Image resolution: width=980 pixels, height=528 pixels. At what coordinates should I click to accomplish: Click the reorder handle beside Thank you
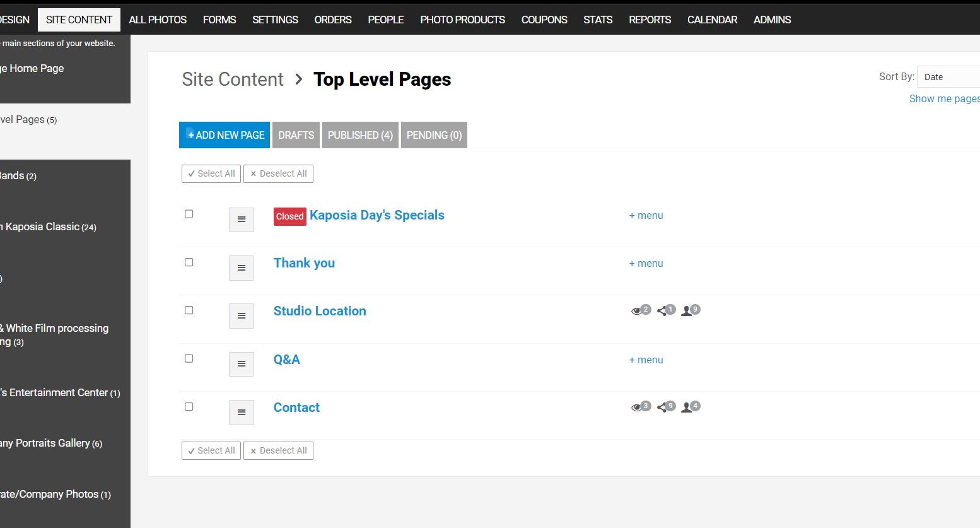pos(242,267)
